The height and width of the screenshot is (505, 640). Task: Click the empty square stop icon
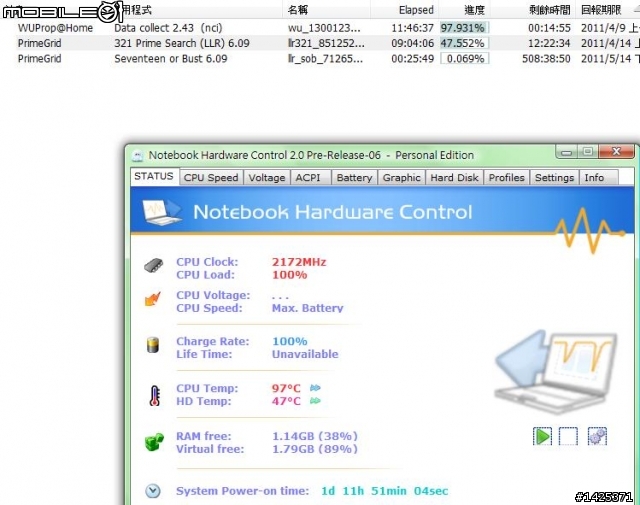[x=568, y=436]
